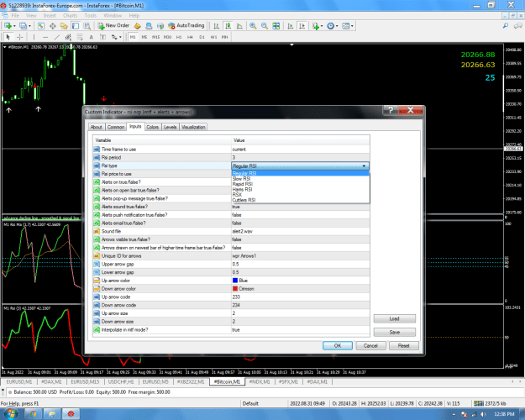
Task: Toggle the AutoTrading button
Action: [186, 26]
